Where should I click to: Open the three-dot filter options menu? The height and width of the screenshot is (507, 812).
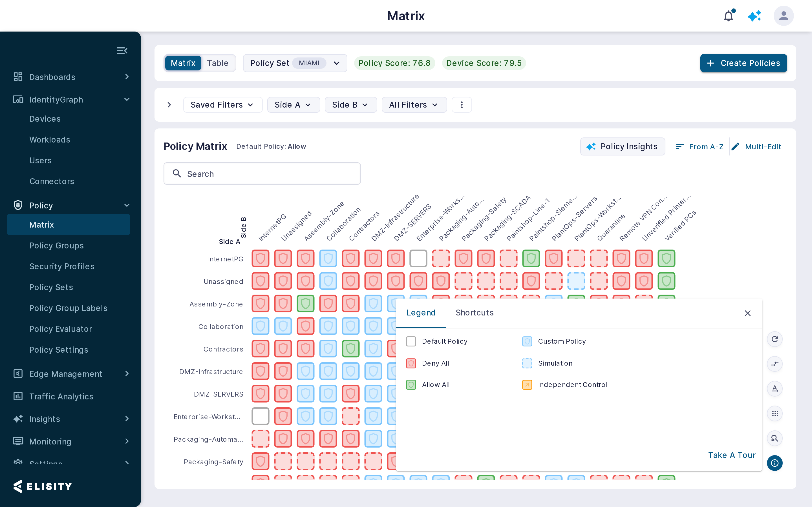(462, 105)
